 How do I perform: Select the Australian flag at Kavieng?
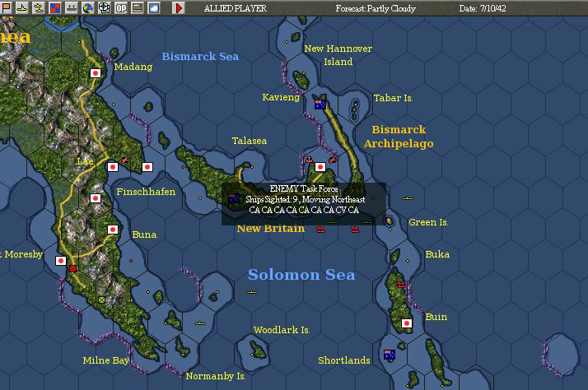[x=320, y=104]
